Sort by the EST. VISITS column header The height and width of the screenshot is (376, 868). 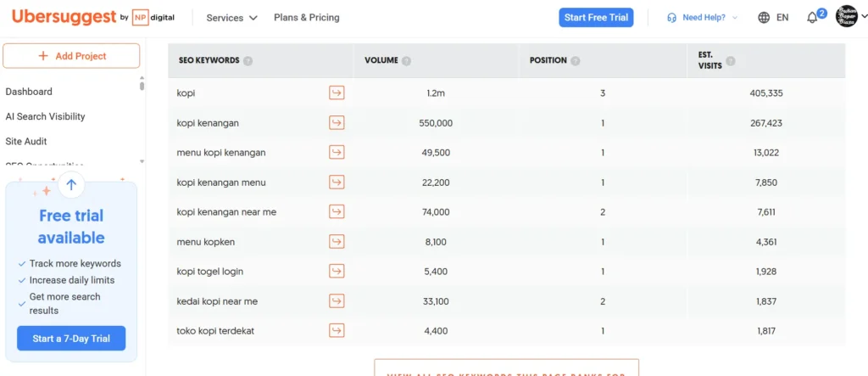point(710,60)
